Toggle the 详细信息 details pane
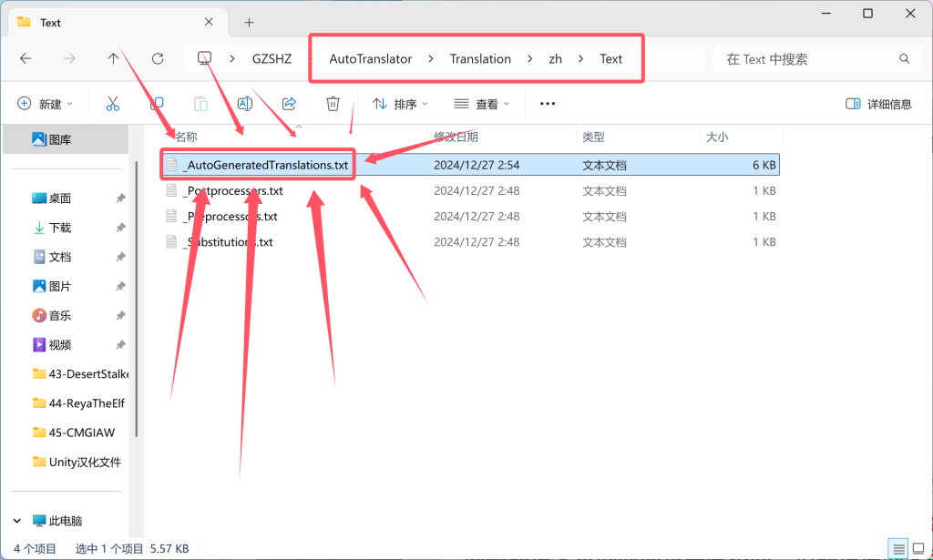Image resolution: width=933 pixels, height=560 pixels. (x=878, y=104)
